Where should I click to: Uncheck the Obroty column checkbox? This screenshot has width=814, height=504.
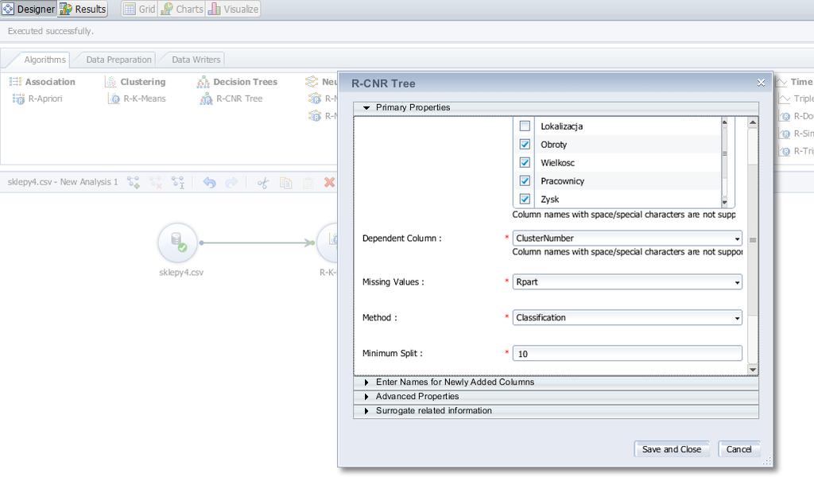[525, 145]
